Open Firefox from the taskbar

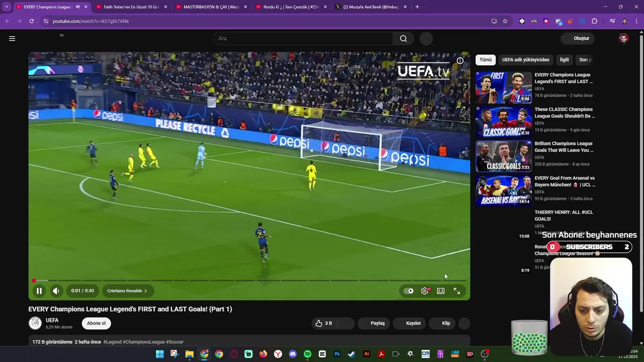pyautogui.click(x=263, y=354)
